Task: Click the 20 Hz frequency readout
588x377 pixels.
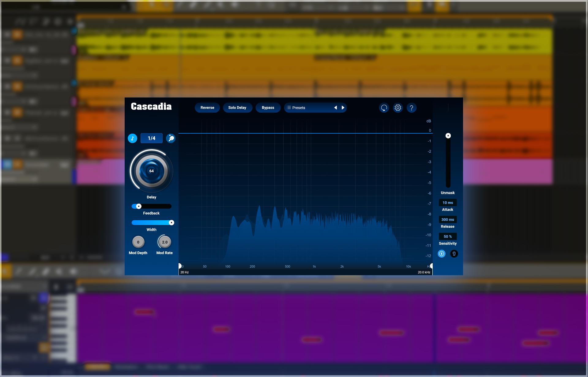Action: [x=185, y=272]
